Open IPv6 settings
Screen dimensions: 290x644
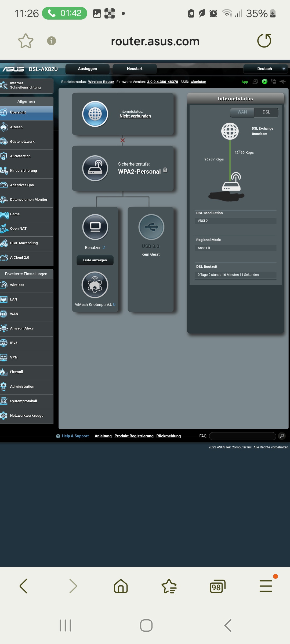coord(27,343)
